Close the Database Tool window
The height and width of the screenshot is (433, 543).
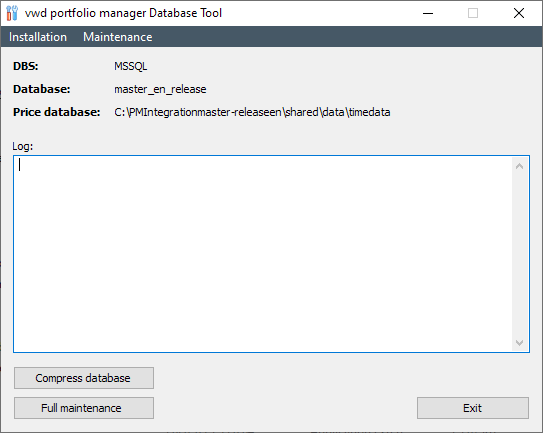point(519,13)
